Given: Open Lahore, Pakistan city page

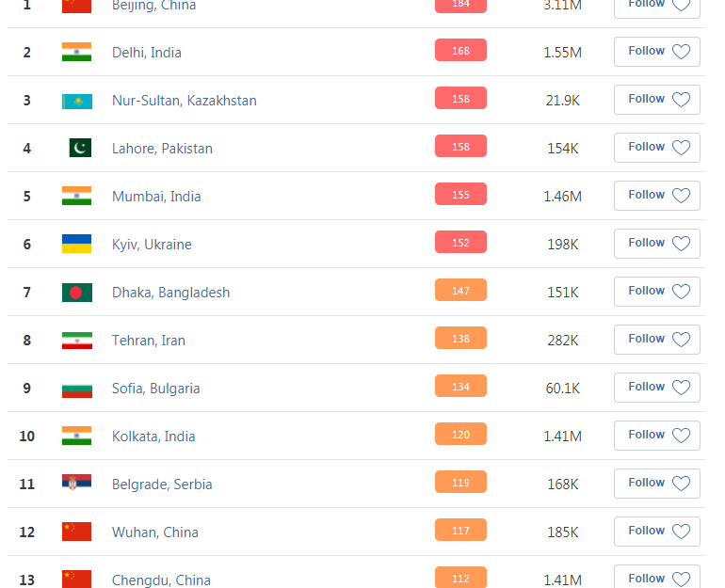Looking at the screenshot, I should coord(162,149).
